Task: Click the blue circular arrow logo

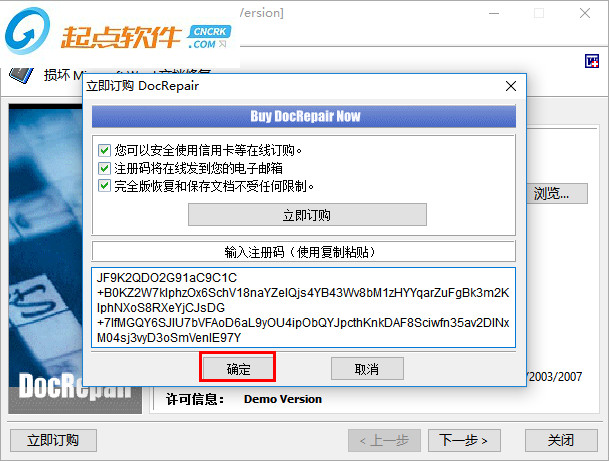Action: [x=27, y=31]
